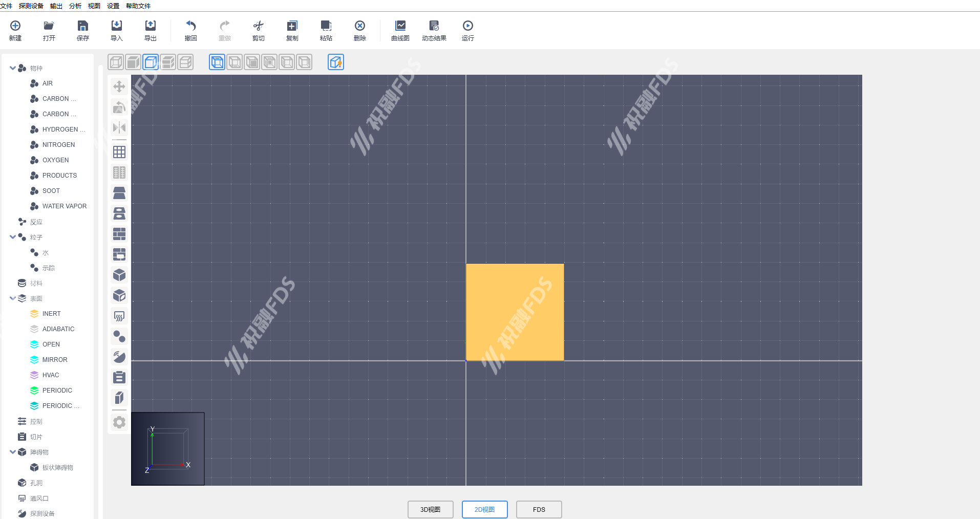
Task: Open the 分析 menu
Action: point(75,6)
